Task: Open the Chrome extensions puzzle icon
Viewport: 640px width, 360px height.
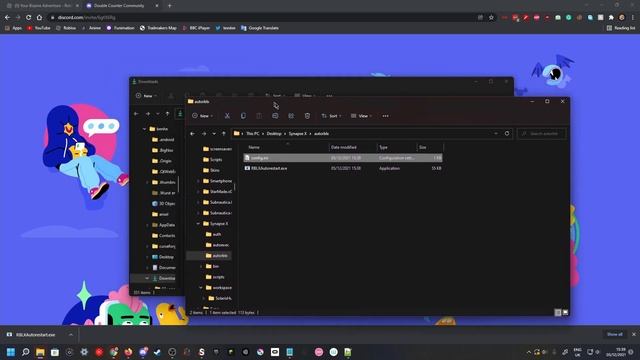Action: click(x=611, y=18)
